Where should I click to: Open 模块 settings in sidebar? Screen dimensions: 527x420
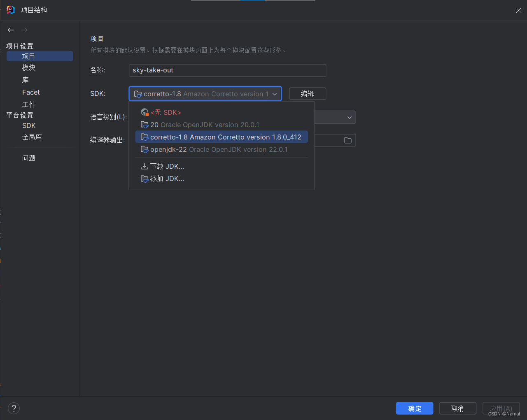(29, 67)
